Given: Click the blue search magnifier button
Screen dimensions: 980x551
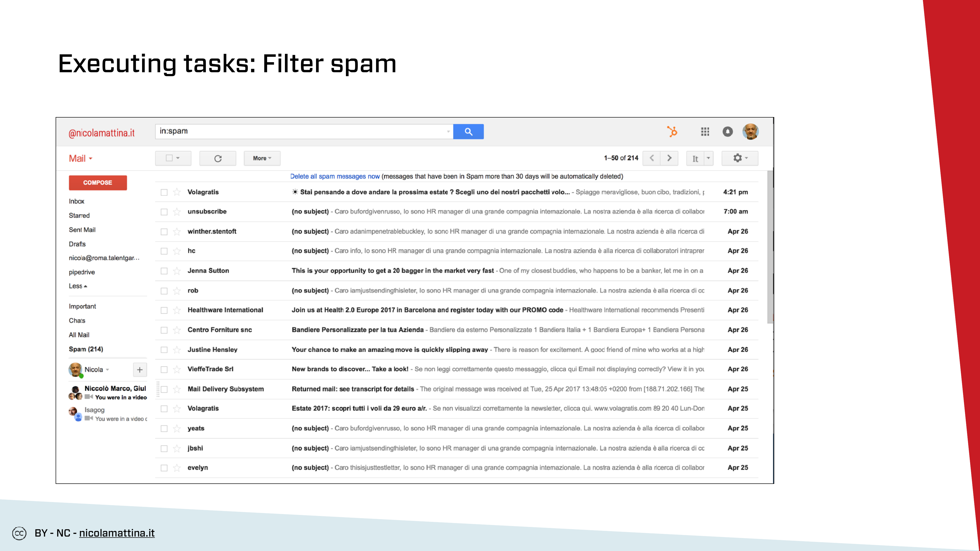Looking at the screenshot, I should click(468, 132).
